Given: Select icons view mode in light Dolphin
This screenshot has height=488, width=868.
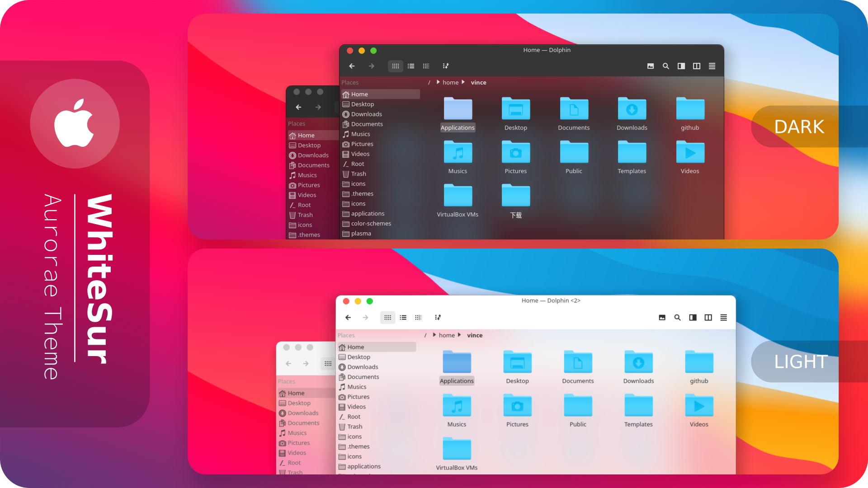Looking at the screenshot, I should [388, 317].
